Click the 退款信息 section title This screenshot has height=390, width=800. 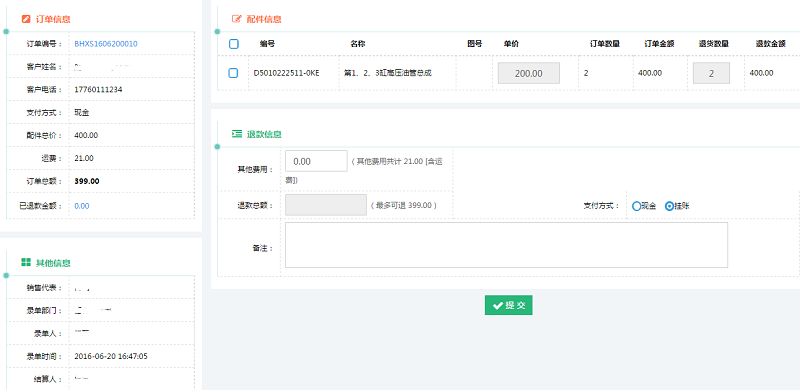coord(264,134)
